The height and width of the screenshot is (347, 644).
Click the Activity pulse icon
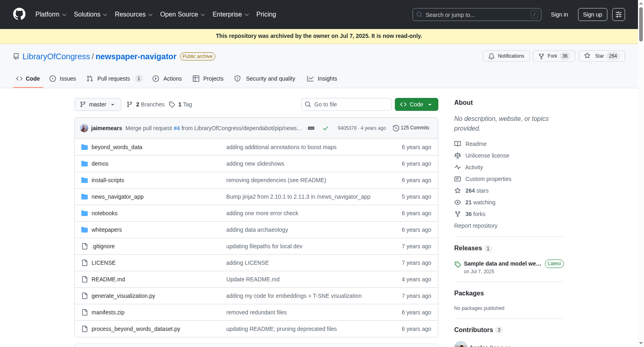point(458,167)
